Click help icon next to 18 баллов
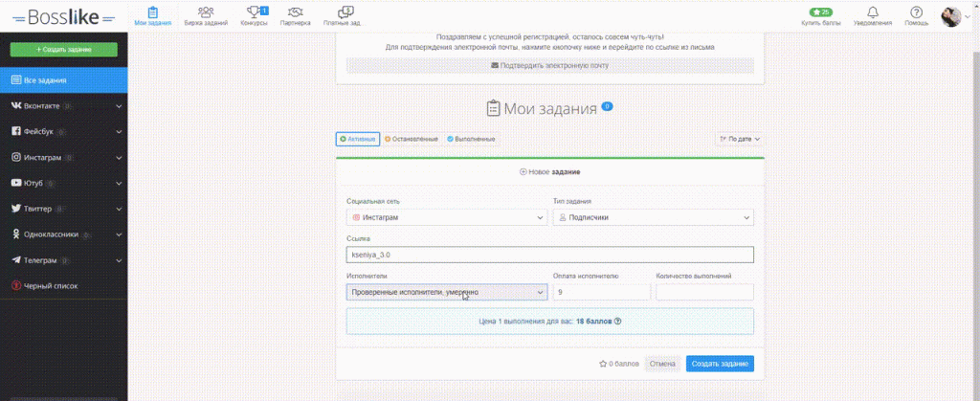The image size is (980, 401). coord(617,321)
